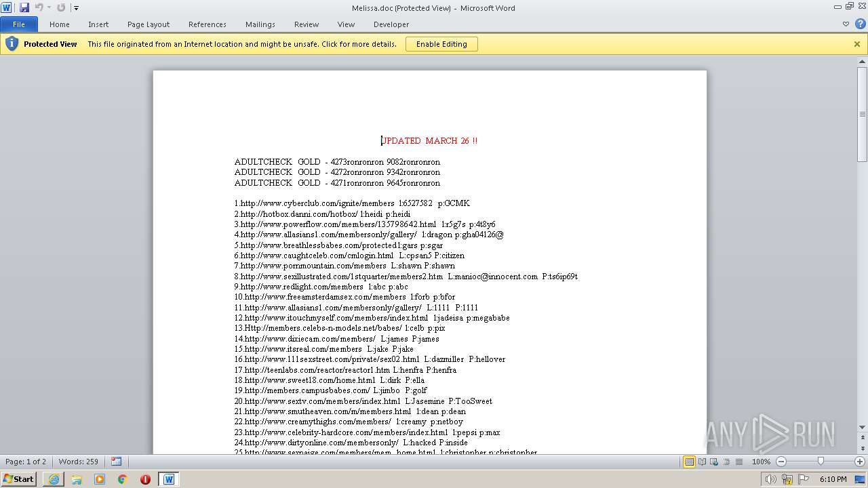Open the Mailings tab
This screenshot has height=488, width=868.
tap(260, 24)
